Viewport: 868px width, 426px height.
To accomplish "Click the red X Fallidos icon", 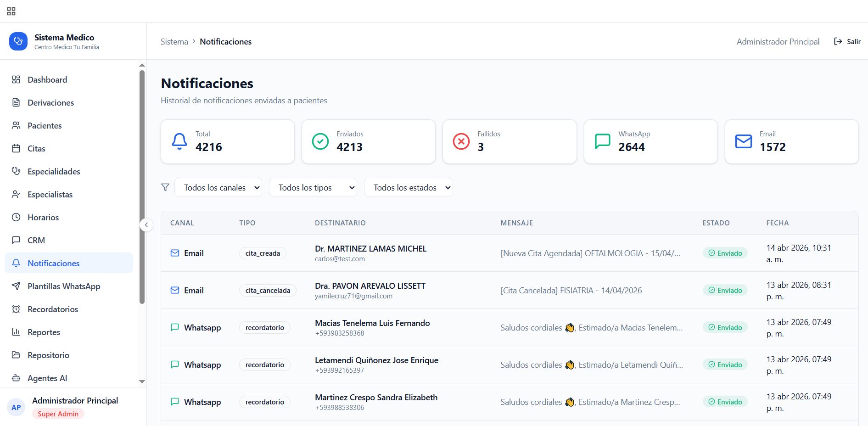I will (461, 141).
